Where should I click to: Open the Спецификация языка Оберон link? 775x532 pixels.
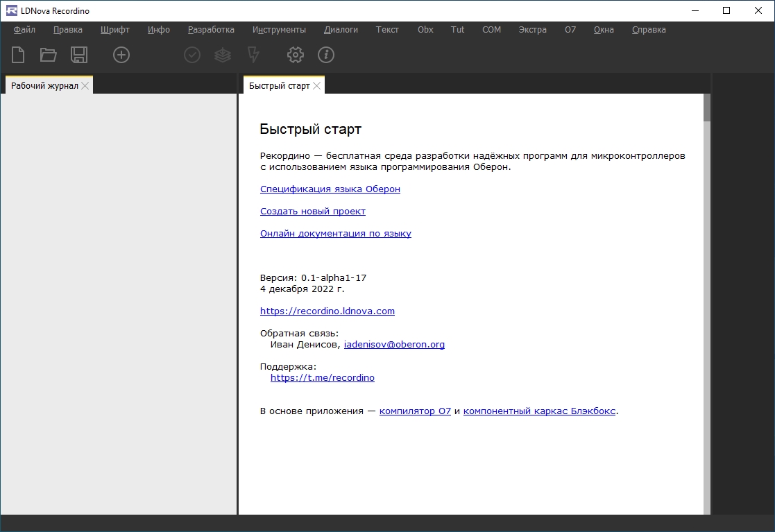tap(330, 189)
